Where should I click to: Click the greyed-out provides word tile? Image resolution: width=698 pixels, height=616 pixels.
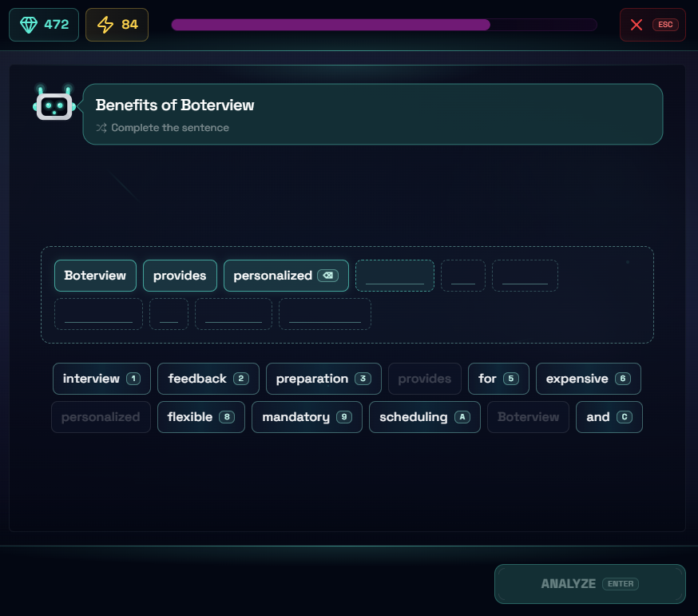pos(425,379)
